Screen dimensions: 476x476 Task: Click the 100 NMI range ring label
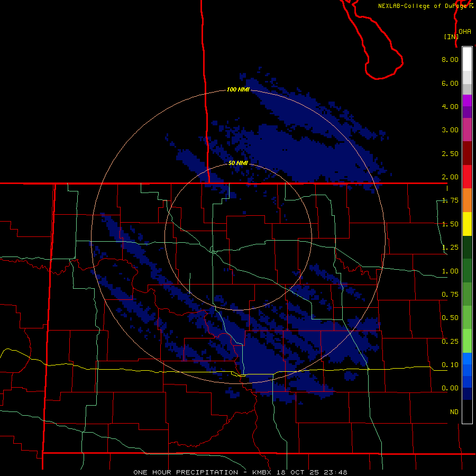238,89
